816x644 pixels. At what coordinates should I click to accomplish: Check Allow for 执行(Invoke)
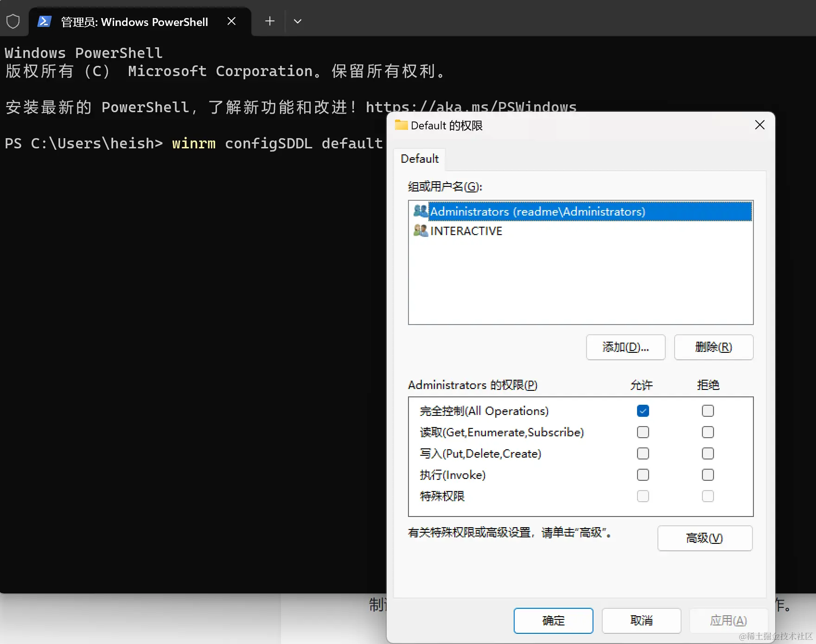(643, 475)
